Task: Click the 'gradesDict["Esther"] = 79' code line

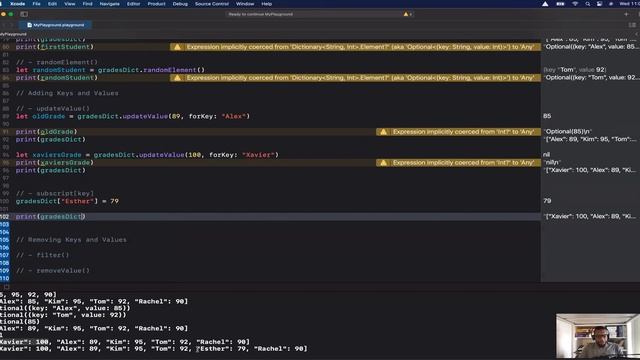Action: click(x=67, y=201)
